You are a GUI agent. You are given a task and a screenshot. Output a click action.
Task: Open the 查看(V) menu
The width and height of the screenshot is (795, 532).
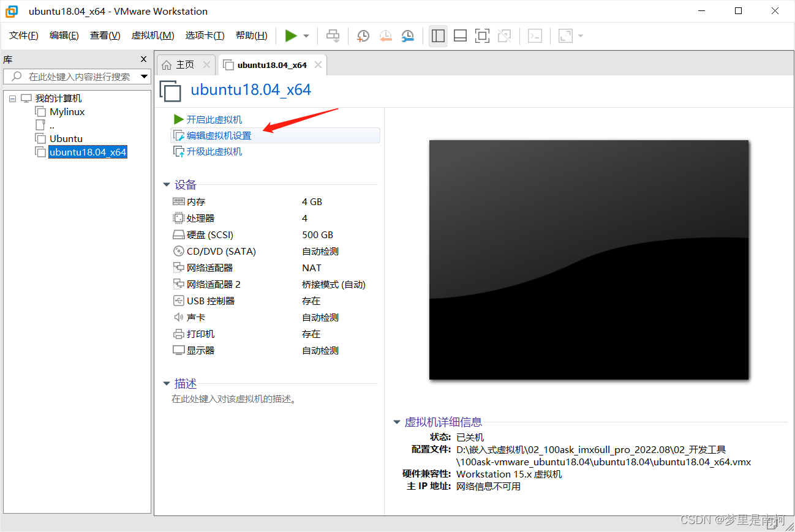coord(105,36)
